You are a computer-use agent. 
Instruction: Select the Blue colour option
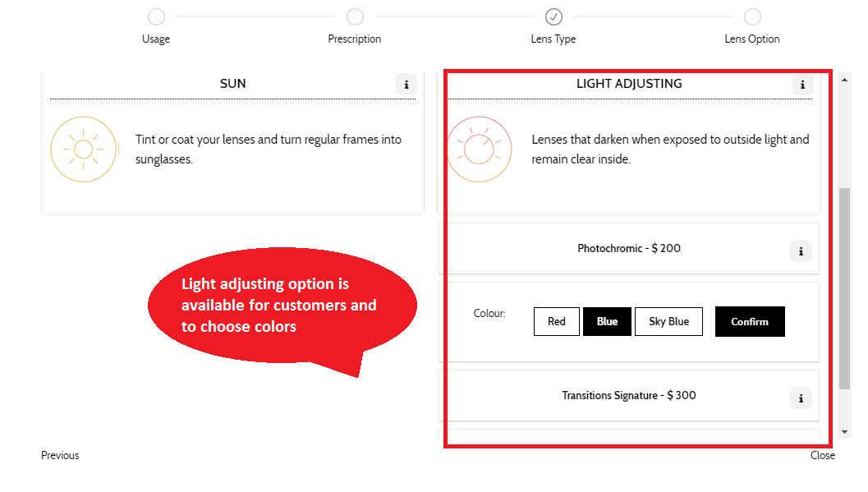click(607, 321)
